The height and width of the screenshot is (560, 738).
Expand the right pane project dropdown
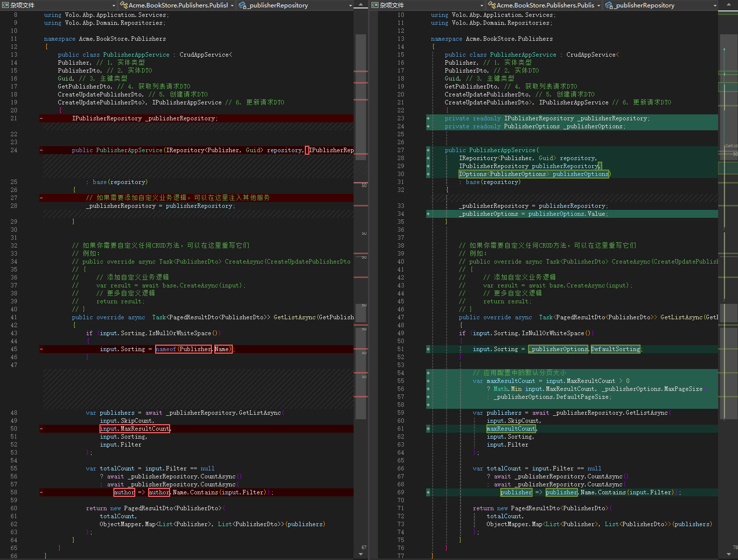(x=481, y=5)
